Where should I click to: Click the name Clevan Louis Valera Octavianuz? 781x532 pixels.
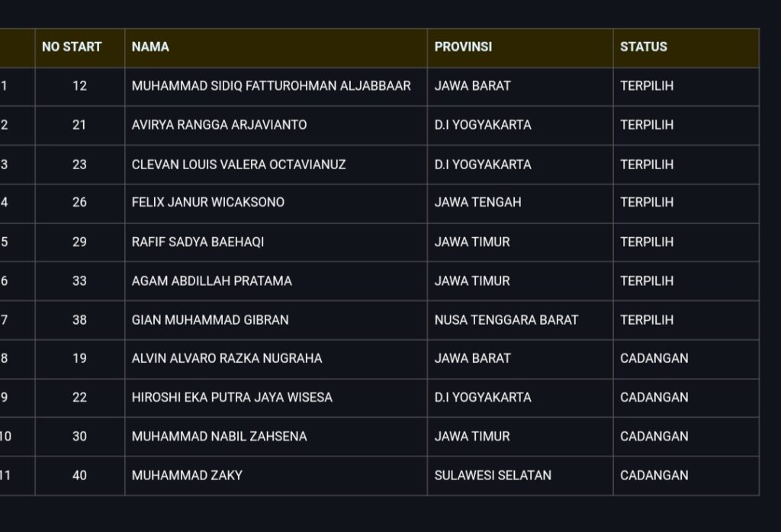click(x=239, y=164)
